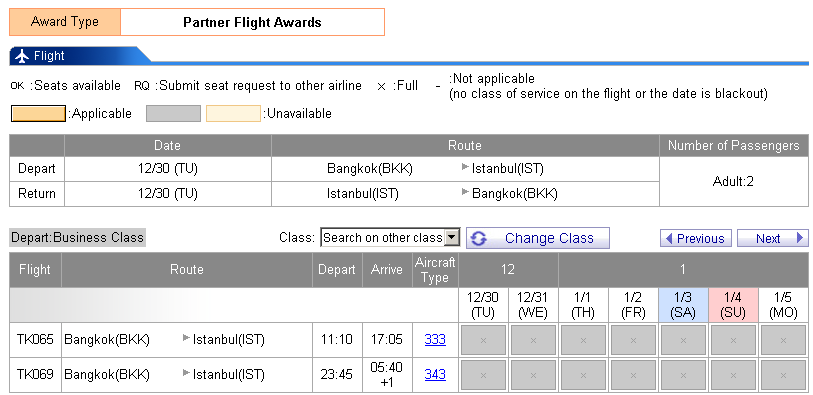
Task: Select TK065 full seat cell for 12/30
Action: tap(483, 340)
